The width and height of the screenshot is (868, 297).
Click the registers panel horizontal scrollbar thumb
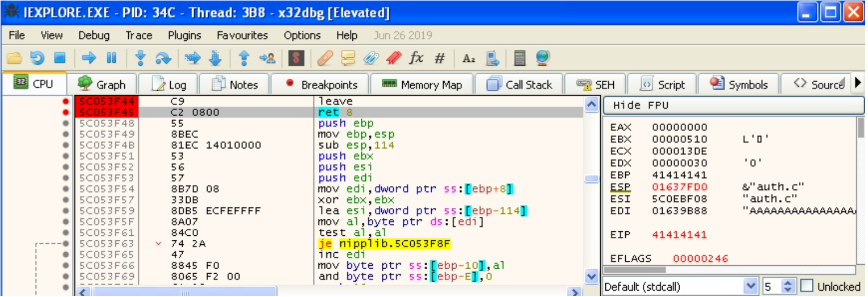tap(635, 270)
